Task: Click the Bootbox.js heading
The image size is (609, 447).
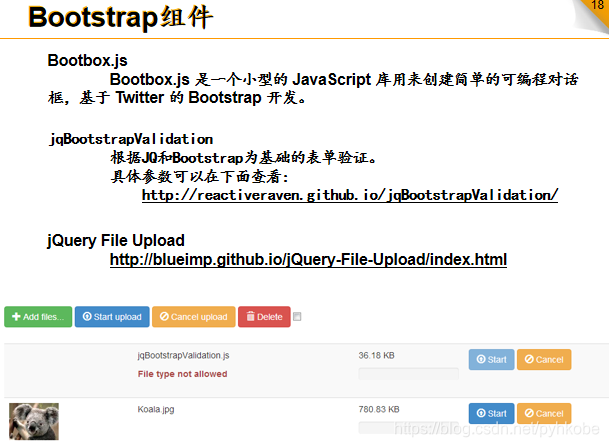Action: (x=87, y=61)
